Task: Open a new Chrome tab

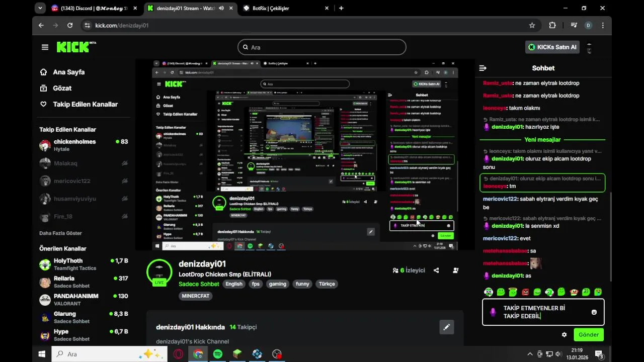Action: (x=341, y=8)
